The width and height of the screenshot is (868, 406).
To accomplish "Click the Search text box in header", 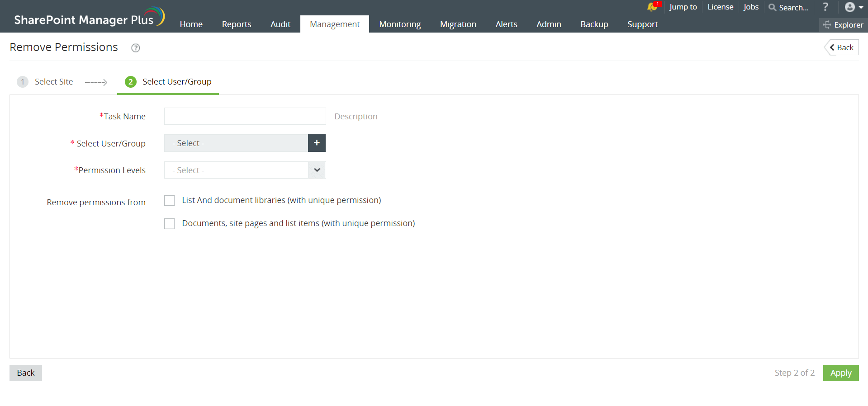I will pos(794,8).
